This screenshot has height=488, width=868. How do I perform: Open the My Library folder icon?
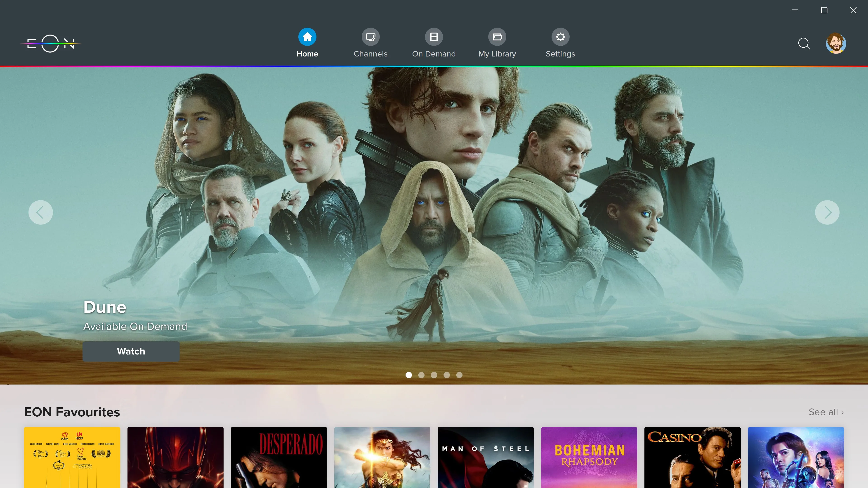497,37
